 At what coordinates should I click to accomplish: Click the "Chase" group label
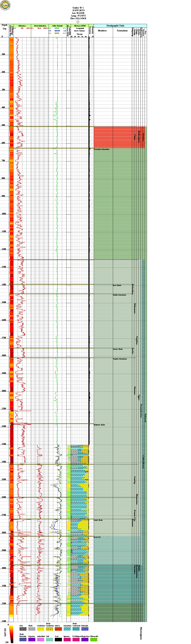point(135,137)
